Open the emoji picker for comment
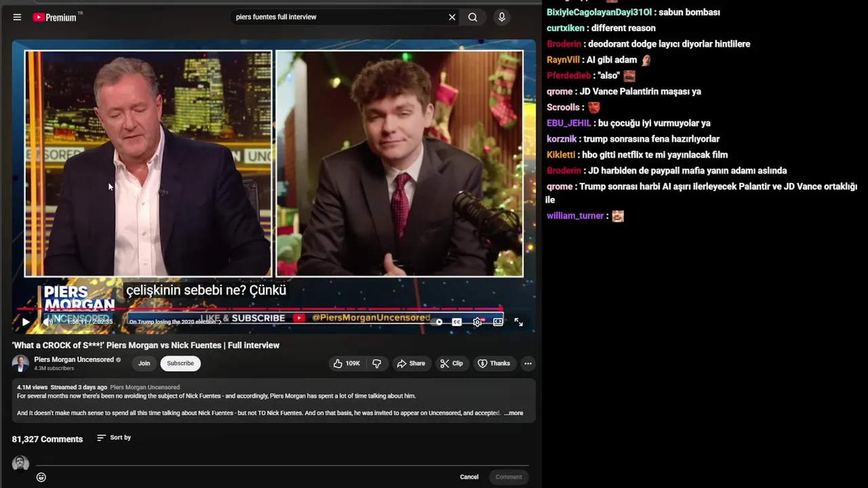Image resolution: width=868 pixels, height=488 pixels. [41, 477]
